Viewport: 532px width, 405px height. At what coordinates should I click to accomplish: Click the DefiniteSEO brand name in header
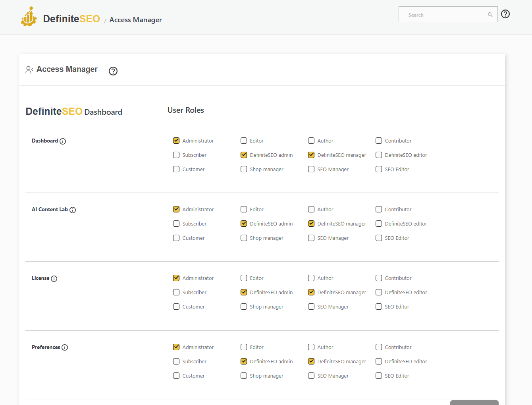71,19
